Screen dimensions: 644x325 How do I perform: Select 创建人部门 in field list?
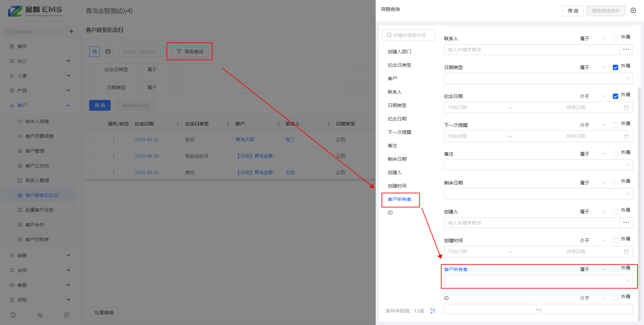point(399,52)
